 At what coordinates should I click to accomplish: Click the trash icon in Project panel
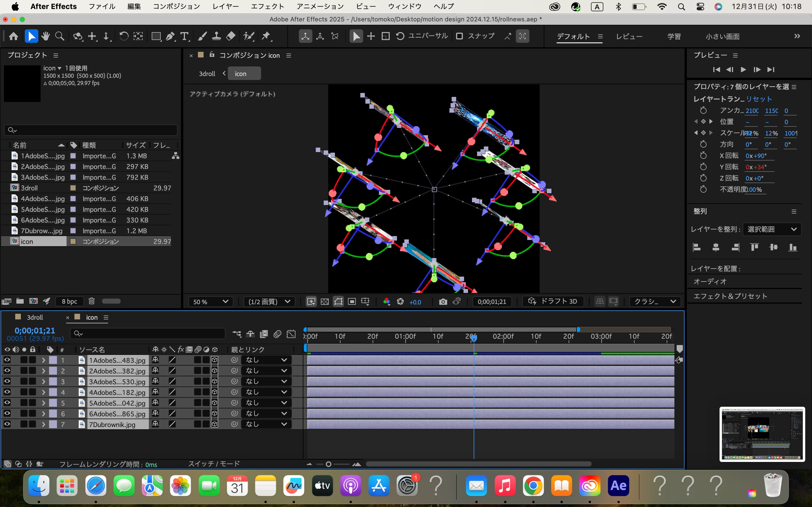(92, 301)
